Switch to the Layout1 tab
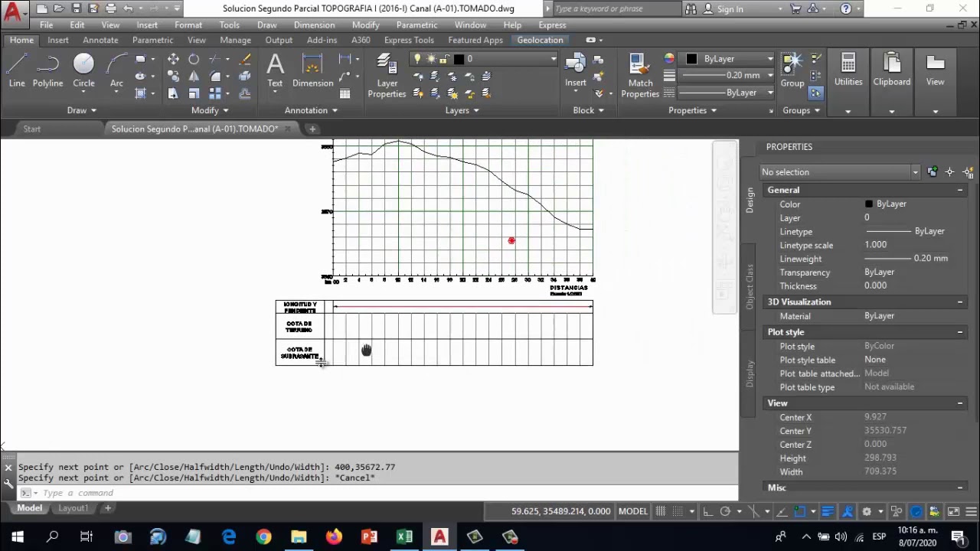The height and width of the screenshot is (551, 980). click(x=73, y=508)
